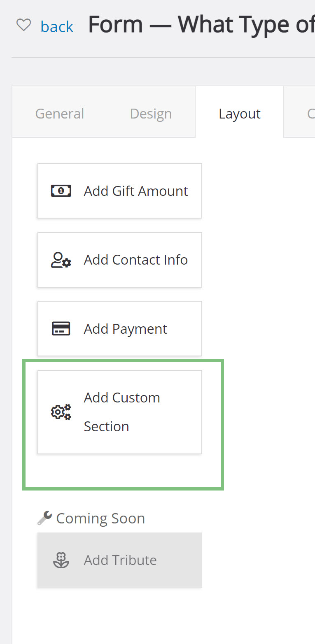Add a Gift Amount section

tap(120, 191)
